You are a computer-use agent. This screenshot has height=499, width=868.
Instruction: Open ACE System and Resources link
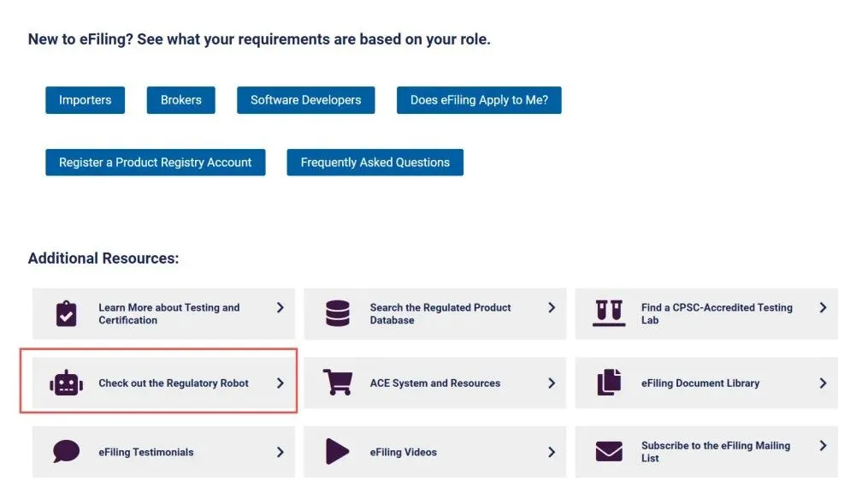[435, 383]
